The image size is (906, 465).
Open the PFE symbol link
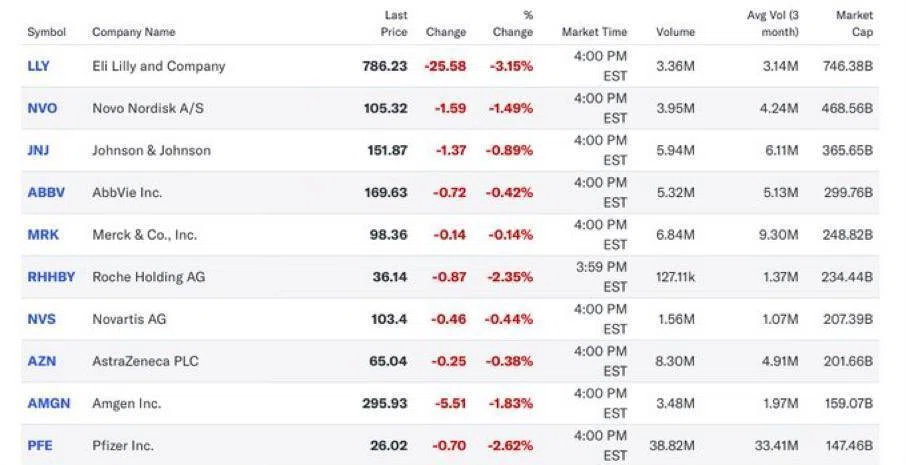tap(40, 445)
